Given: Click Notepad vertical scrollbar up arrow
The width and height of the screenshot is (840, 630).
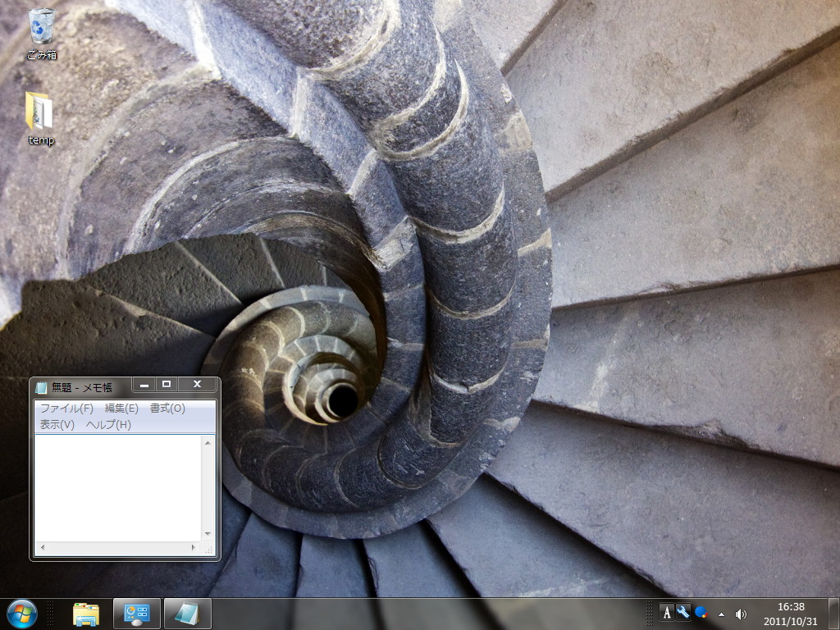Looking at the screenshot, I should [208, 442].
